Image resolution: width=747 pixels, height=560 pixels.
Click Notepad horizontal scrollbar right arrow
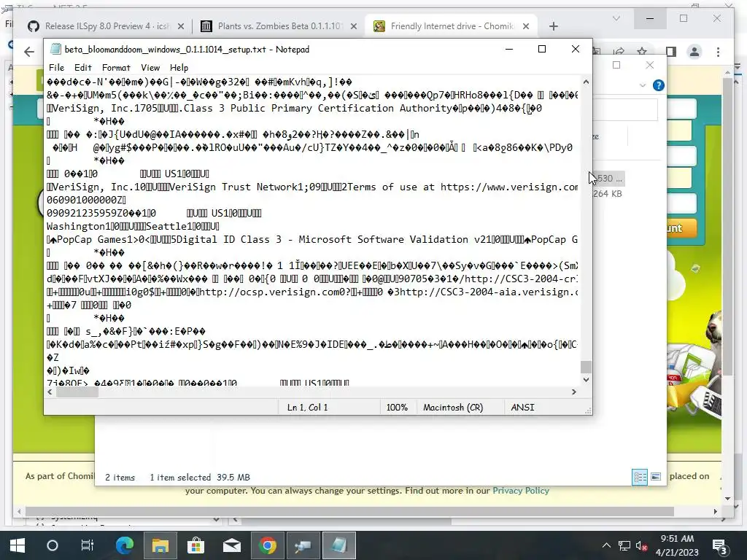pos(573,392)
